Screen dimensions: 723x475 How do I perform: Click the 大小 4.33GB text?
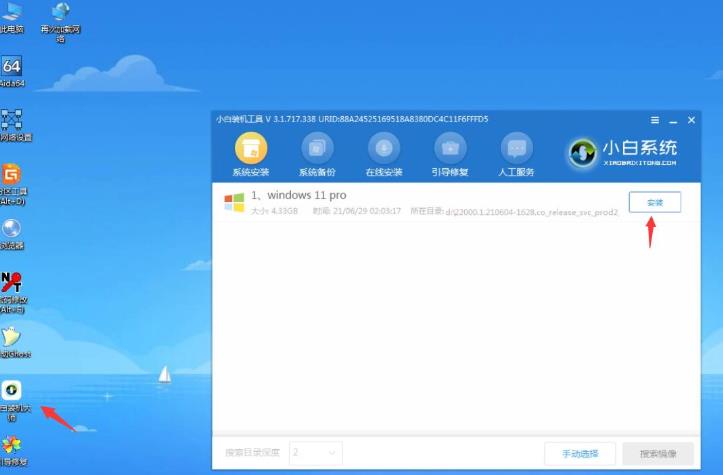(x=274, y=211)
